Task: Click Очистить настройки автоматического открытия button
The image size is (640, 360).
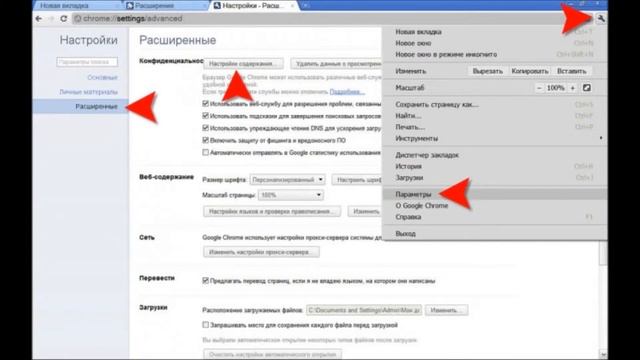Action: (273, 354)
